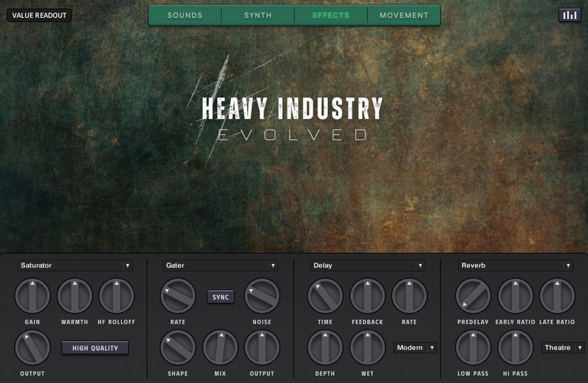The height and width of the screenshot is (383, 588).
Task: Adjust the Saturator Gain knob
Action: (32, 295)
